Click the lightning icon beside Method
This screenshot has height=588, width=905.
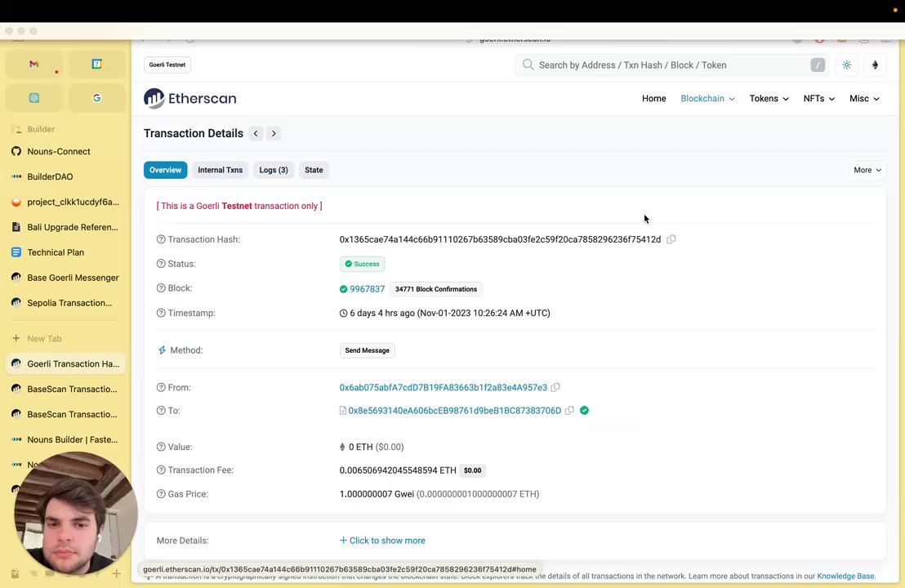coord(163,350)
